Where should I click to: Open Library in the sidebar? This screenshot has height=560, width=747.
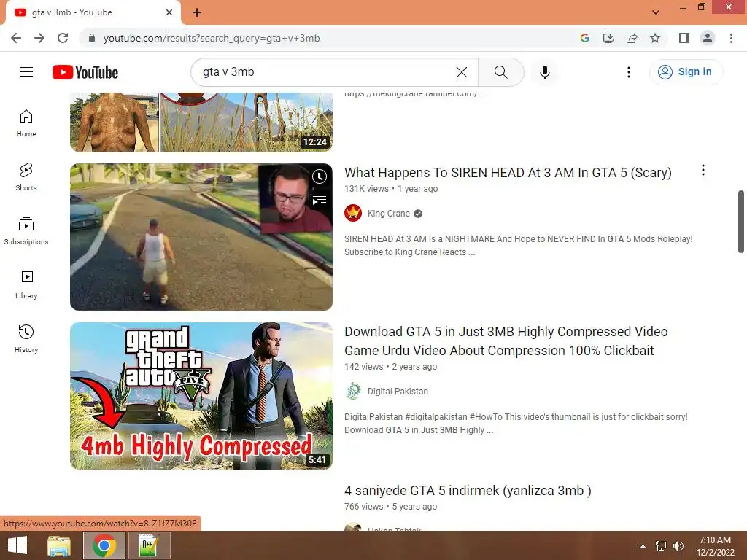click(26, 285)
